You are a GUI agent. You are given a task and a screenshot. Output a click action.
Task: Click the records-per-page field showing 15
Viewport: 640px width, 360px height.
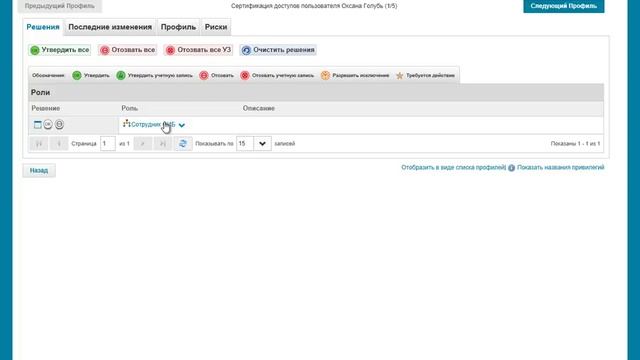pos(245,144)
